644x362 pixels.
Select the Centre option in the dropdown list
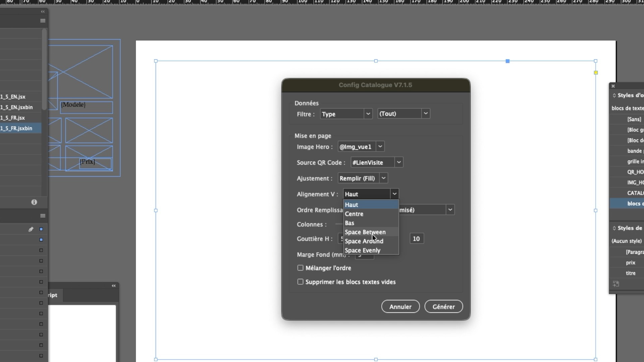354,214
